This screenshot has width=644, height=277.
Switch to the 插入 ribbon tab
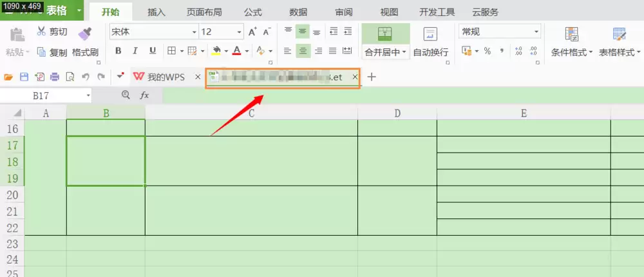point(156,12)
